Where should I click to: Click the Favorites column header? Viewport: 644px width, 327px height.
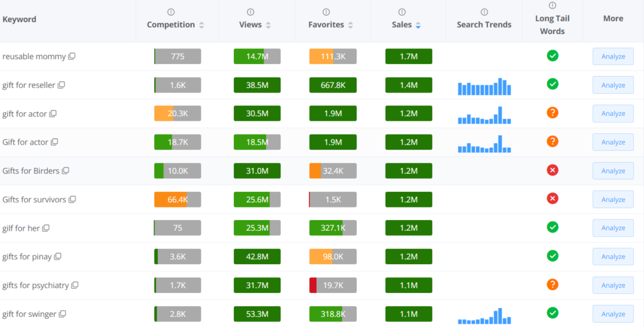(x=326, y=25)
